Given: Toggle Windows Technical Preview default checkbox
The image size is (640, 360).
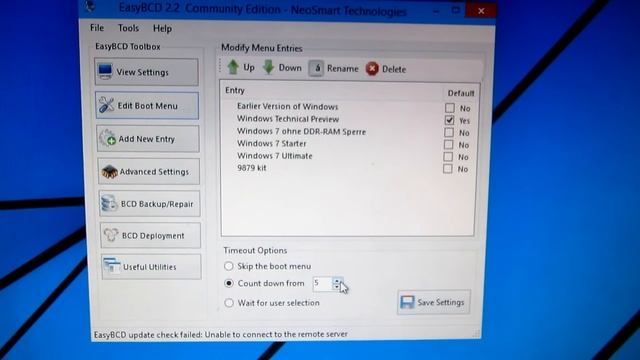Looking at the screenshot, I should pos(449,120).
